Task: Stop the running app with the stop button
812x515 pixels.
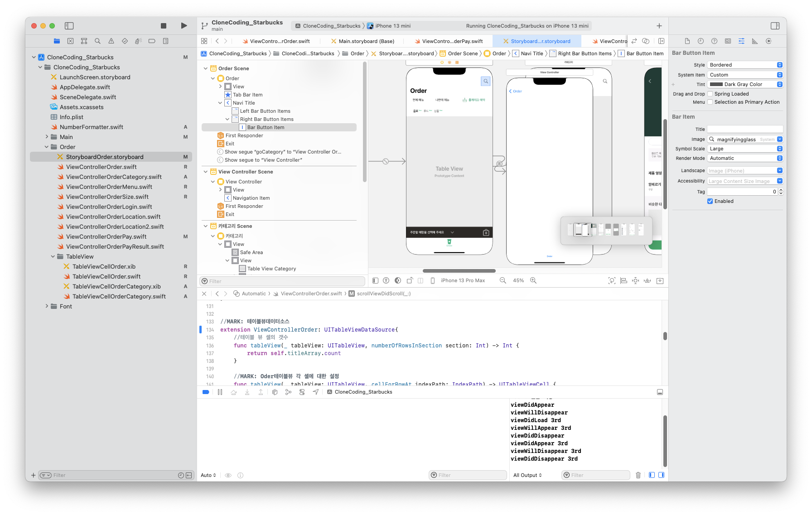Action: [164, 26]
